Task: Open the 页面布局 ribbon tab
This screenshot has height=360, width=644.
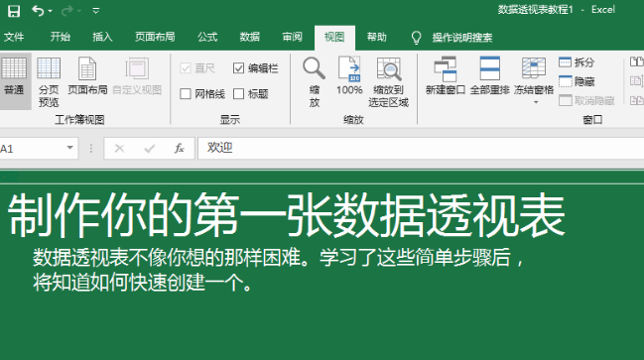Action: (x=155, y=37)
